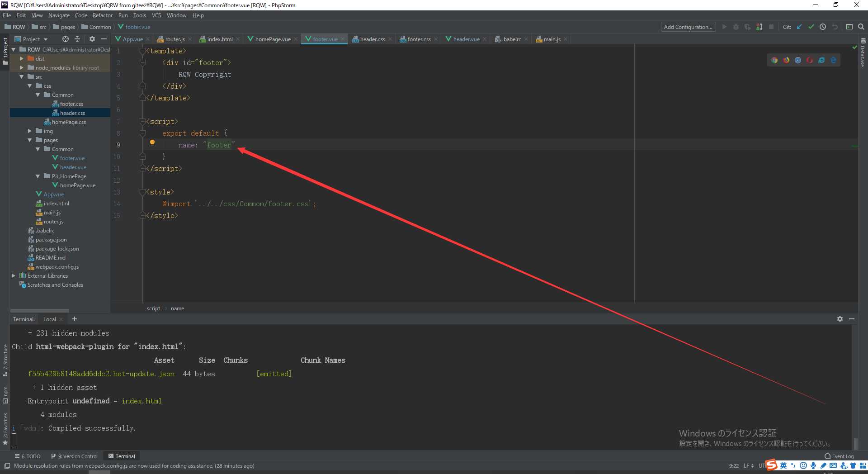The height and width of the screenshot is (474, 868).
Task: Add new terminal session with plus icon
Action: click(x=75, y=319)
